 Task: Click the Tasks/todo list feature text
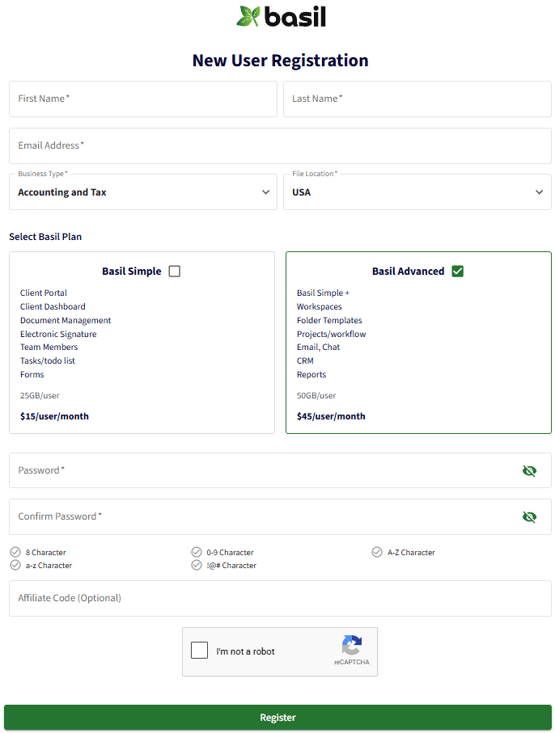pos(48,360)
